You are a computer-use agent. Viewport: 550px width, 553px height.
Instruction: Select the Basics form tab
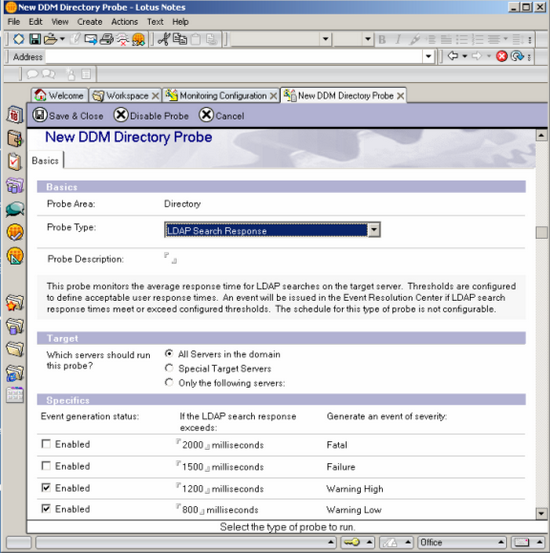(45, 160)
